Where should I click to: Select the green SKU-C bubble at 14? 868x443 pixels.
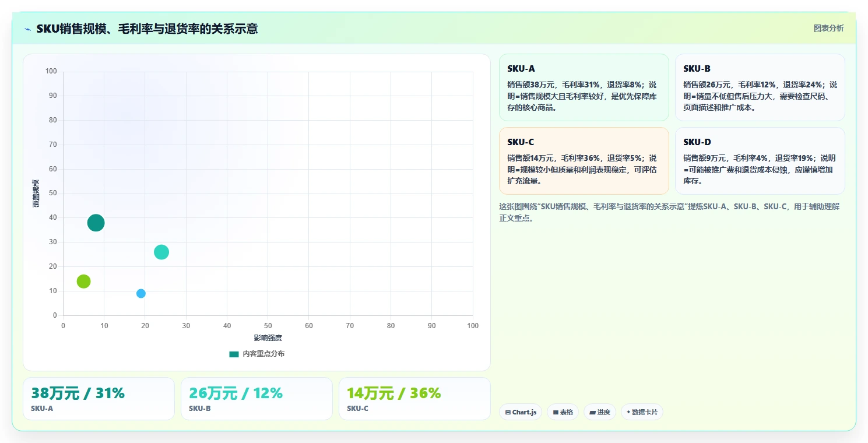point(84,282)
